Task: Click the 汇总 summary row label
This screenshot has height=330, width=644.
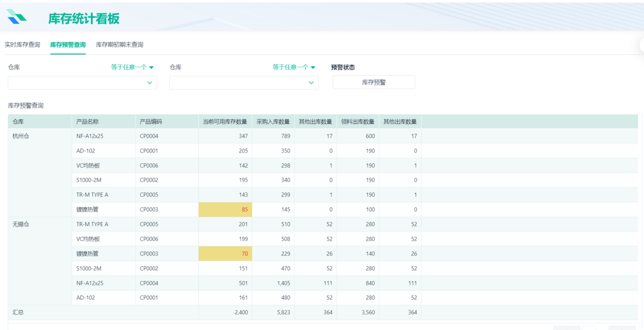Action: [x=18, y=312]
